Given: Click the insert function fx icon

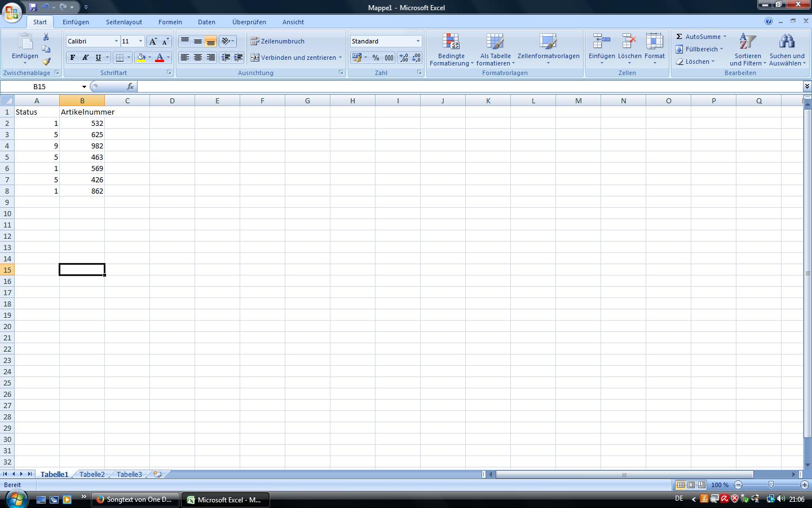Looking at the screenshot, I should pyautogui.click(x=130, y=86).
